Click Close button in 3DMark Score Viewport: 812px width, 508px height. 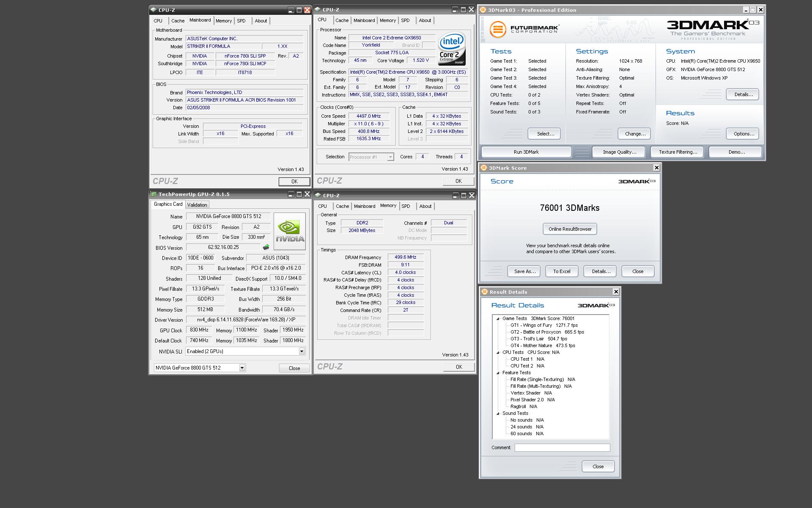pyautogui.click(x=638, y=271)
